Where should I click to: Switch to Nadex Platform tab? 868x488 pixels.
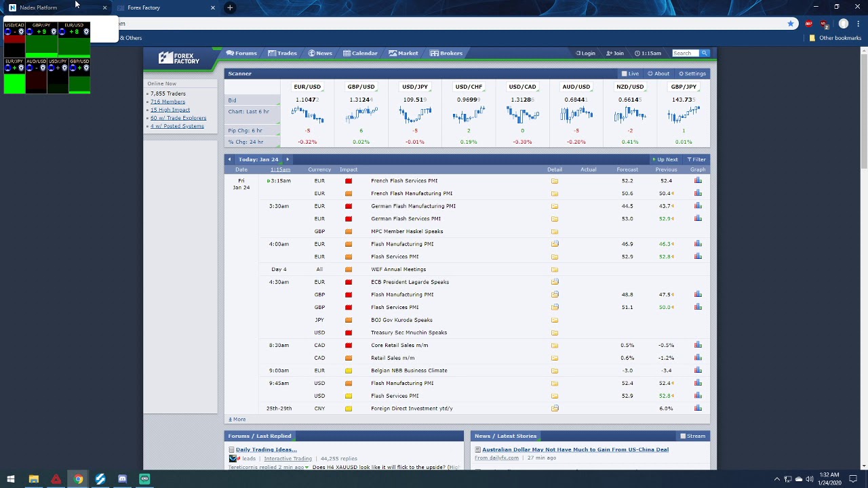pyautogui.click(x=56, y=7)
